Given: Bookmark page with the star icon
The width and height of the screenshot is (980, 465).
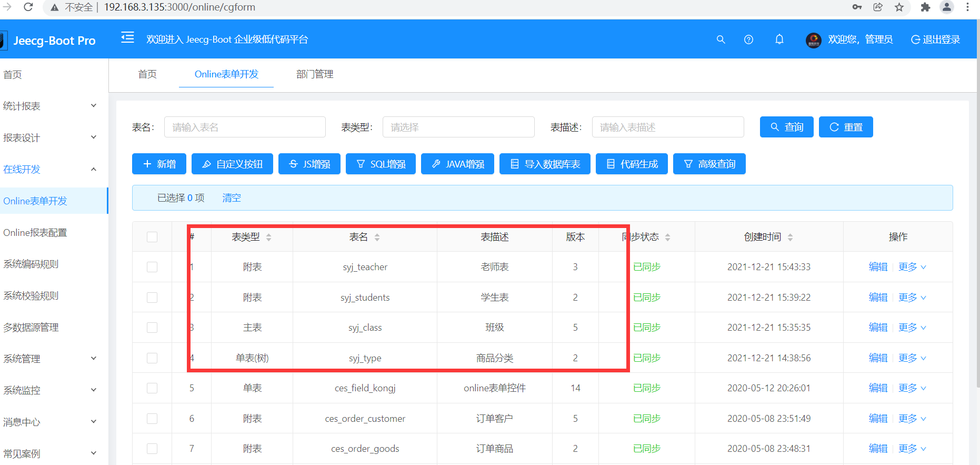Looking at the screenshot, I should [899, 7].
